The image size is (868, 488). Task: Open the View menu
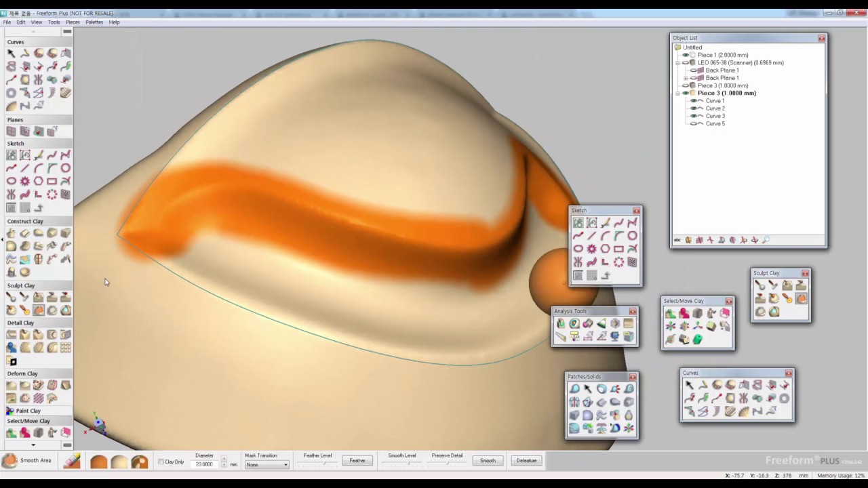[x=36, y=22]
